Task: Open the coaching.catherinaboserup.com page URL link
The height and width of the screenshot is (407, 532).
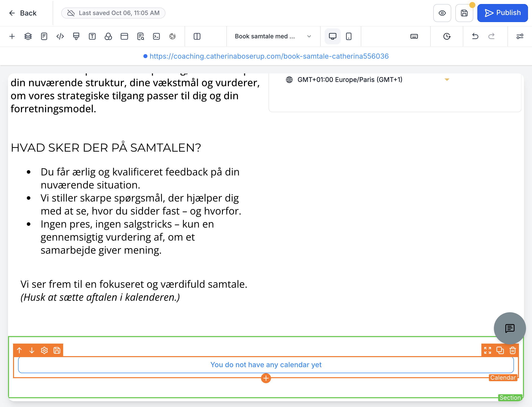Action: coord(269,56)
